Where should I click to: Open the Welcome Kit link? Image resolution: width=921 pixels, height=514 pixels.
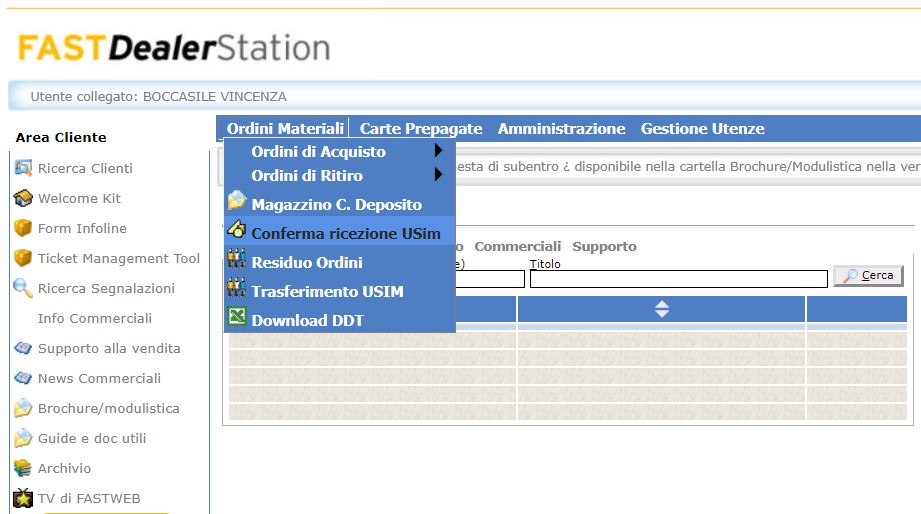(79, 199)
